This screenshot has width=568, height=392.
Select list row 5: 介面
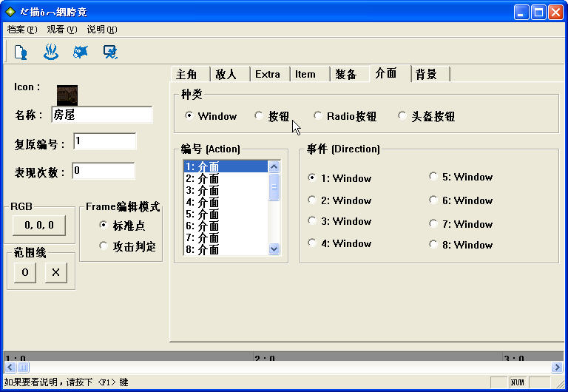tap(226, 214)
